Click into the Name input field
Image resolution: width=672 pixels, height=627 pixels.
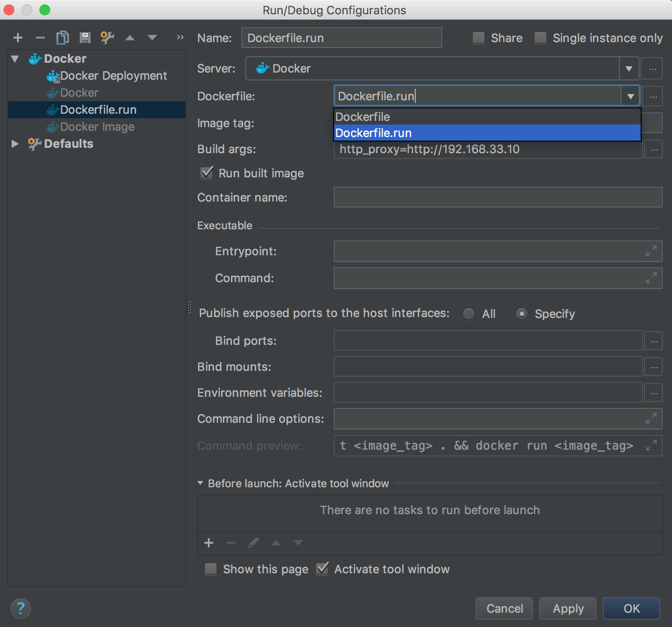[x=342, y=38]
